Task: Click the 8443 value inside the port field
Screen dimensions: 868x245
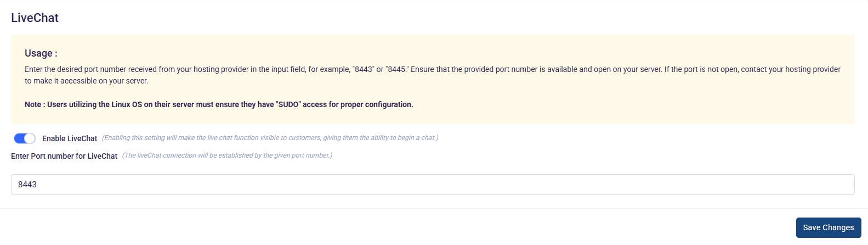Action: 27,185
